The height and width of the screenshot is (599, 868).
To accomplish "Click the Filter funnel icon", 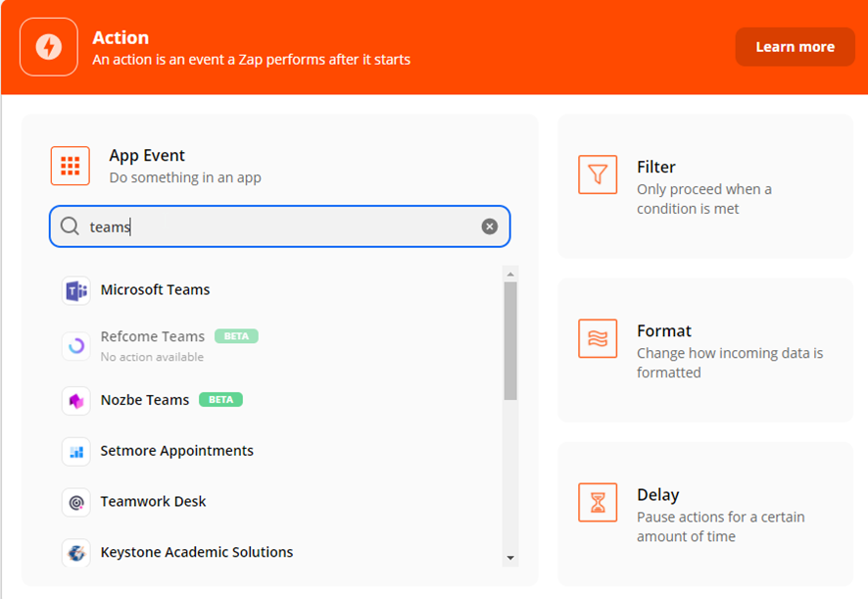I will pos(598,175).
